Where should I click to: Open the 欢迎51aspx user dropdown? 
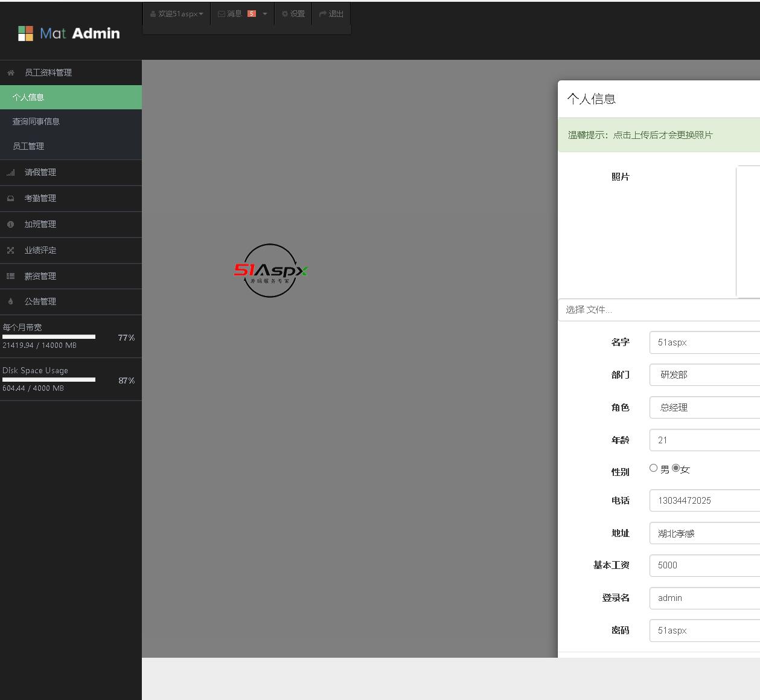click(x=176, y=14)
